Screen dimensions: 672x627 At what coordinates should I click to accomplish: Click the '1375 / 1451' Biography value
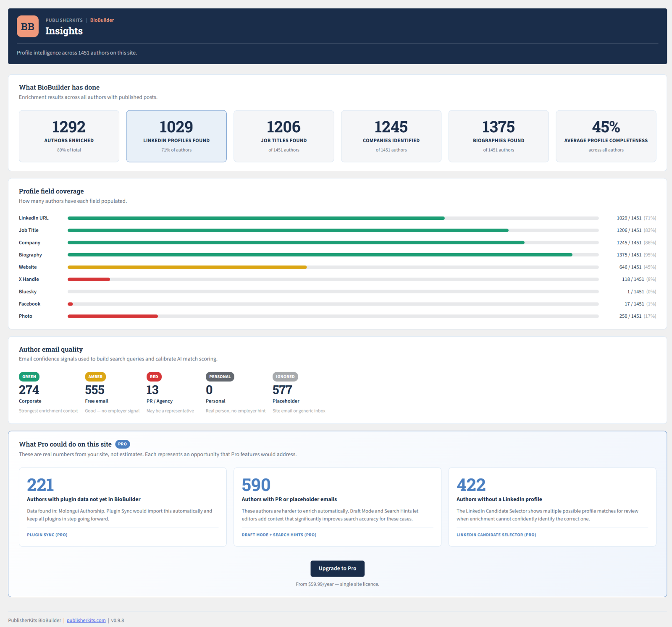(629, 255)
